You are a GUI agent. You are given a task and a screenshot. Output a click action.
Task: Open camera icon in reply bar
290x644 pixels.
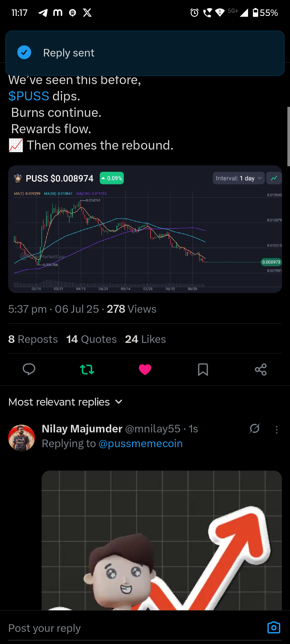pyautogui.click(x=274, y=628)
